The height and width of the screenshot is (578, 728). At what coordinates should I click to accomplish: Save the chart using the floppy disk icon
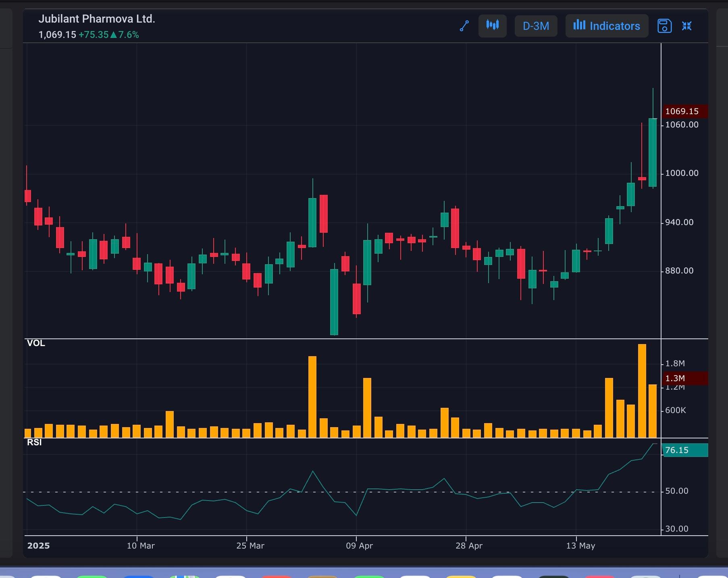[x=664, y=26]
